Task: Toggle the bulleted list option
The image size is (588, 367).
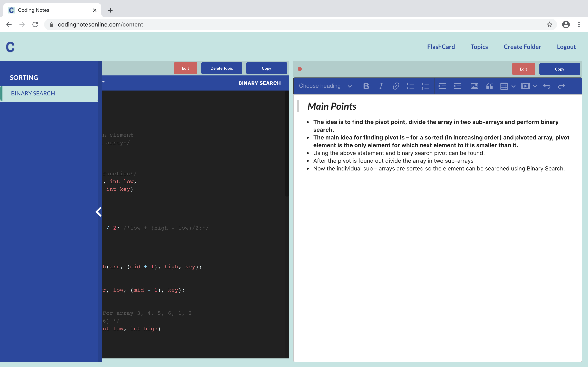Action: 411,86
